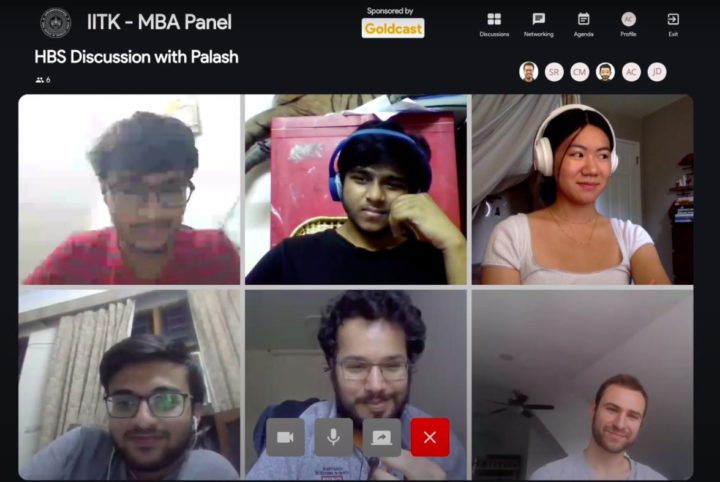Select the AC participant avatar
This screenshot has height=482, width=720.
[x=631, y=72]
